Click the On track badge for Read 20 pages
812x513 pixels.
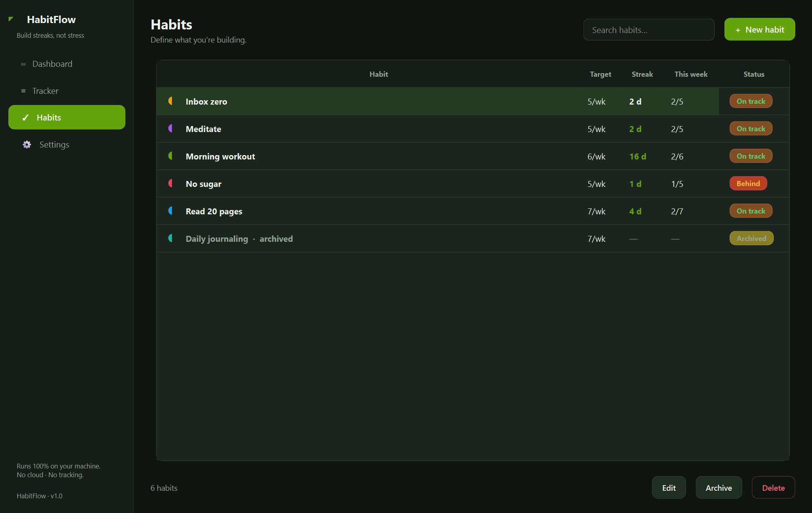click(x=751, y=211)
